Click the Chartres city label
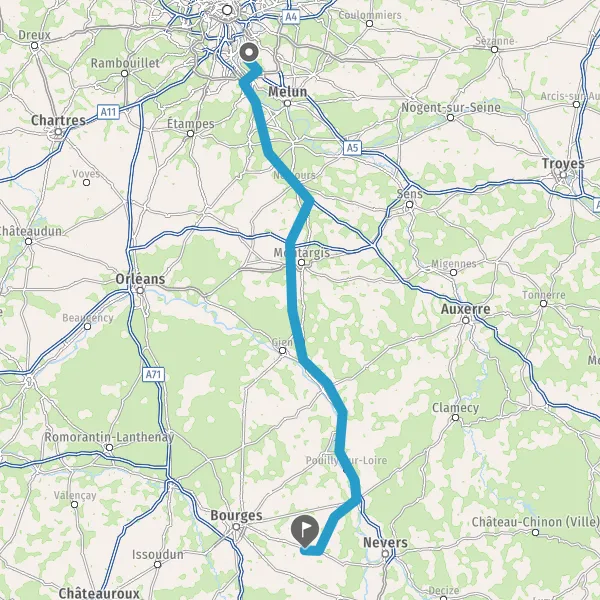The image size is (600, 600). click(x=58, y=120)
